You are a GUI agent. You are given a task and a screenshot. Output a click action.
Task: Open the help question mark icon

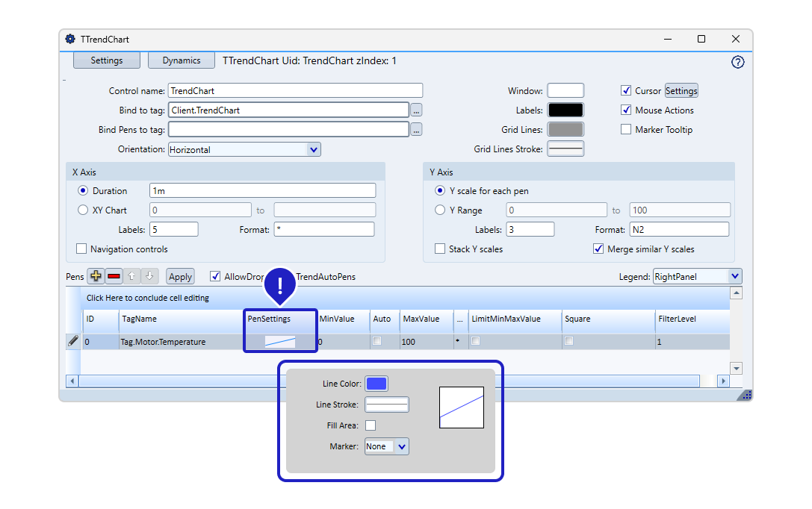[737, 62]
